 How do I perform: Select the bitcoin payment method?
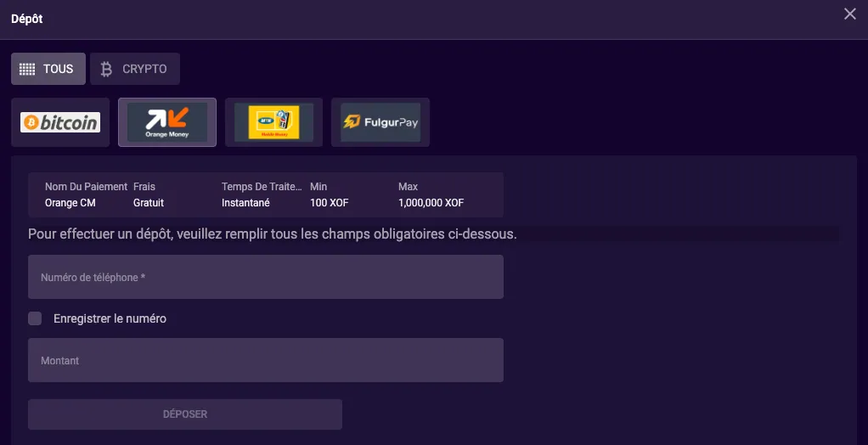click(60, 122)
